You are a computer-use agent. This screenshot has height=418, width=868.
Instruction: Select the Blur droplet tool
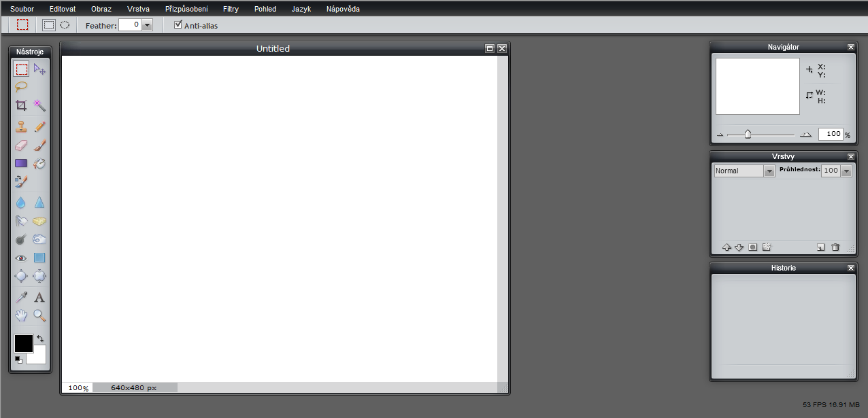22,203
